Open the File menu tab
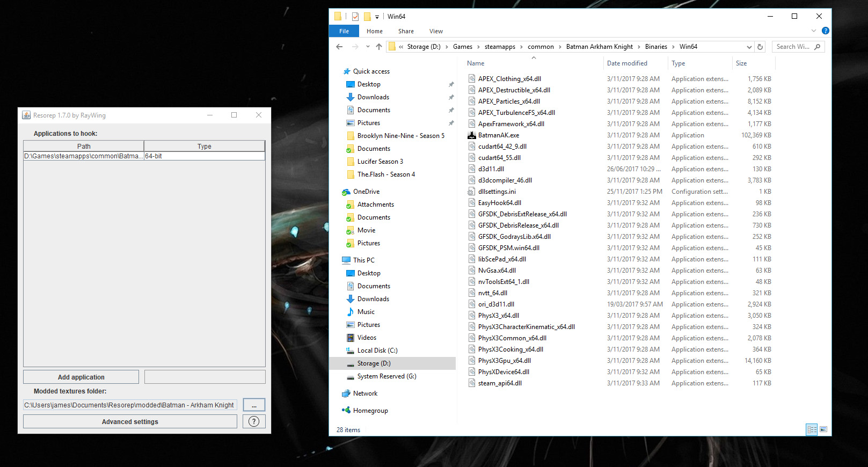This screenshot has width=868, height=467. pyautogui.click(x=344, y=31)
